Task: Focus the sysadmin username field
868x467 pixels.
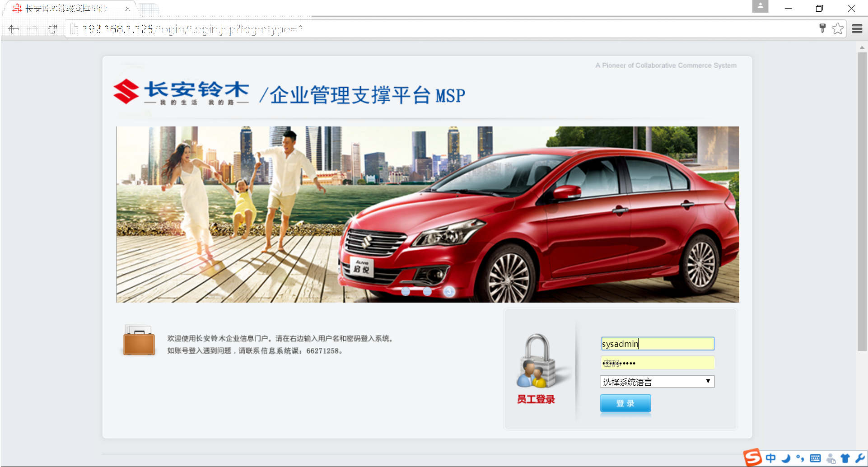Action: 658,344
